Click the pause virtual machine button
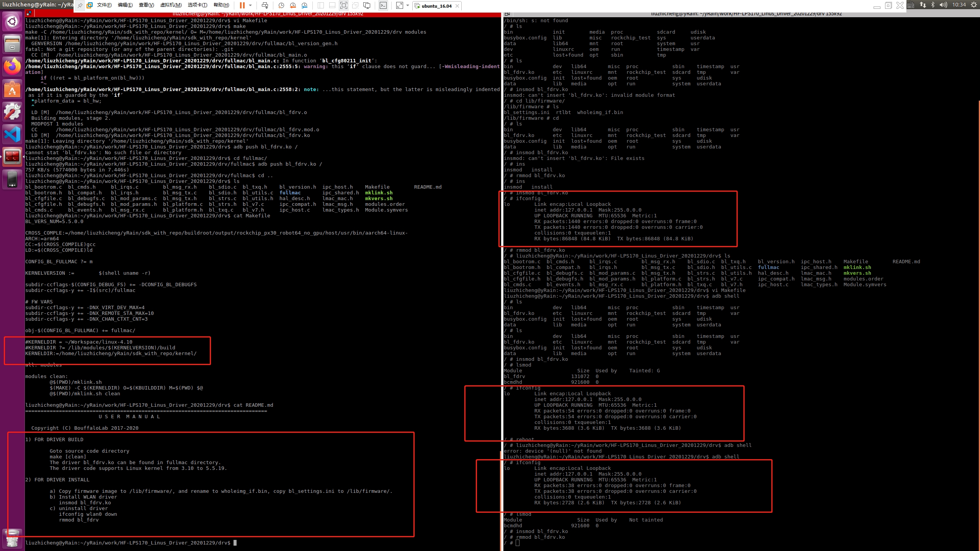The width and height of the screenshot is (980, 551). [242, 5]
